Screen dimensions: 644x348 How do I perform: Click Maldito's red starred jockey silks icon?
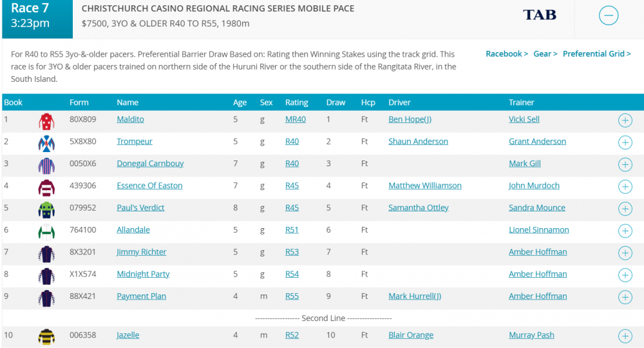pos(46,121)
